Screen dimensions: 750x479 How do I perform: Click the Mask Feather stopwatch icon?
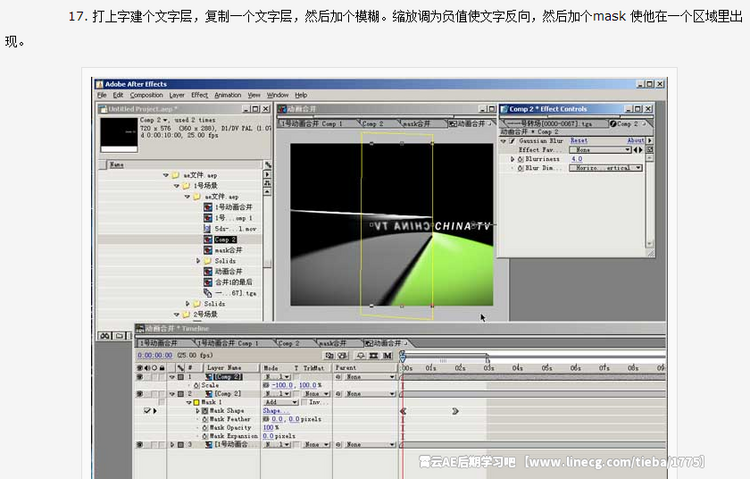pos(205,419)
